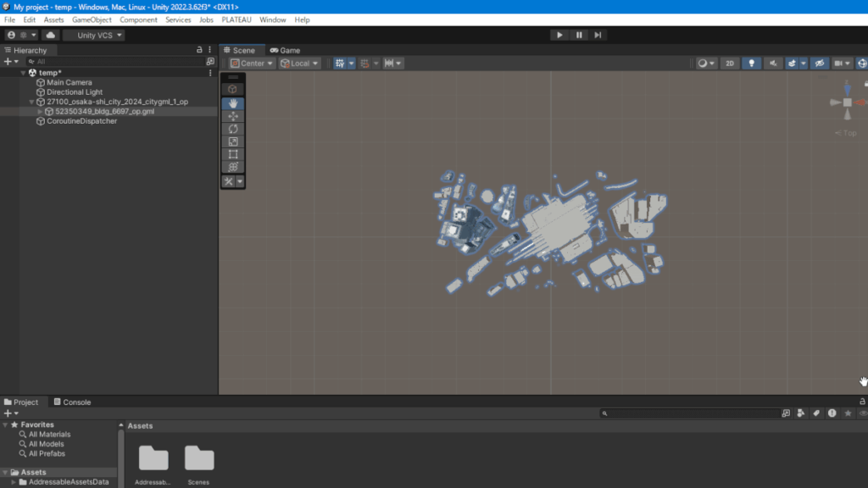Switch to the Game tab
868x488 pixels.
pos(286,50)
